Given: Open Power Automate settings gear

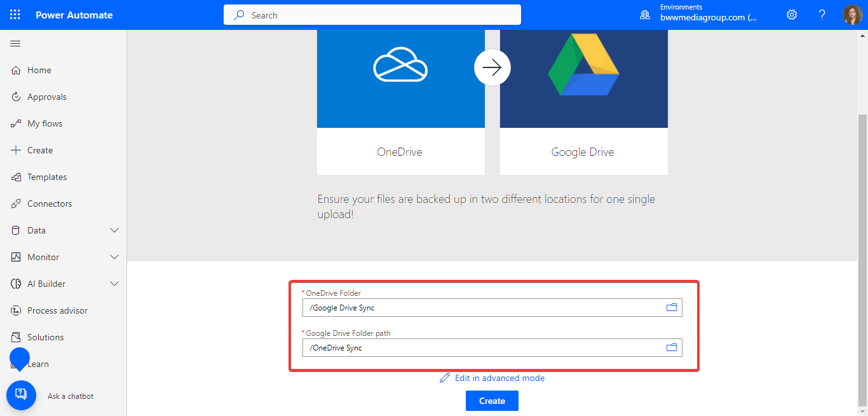Looking at the screenshot, I should pyautogui.click(x=791, y=14).
